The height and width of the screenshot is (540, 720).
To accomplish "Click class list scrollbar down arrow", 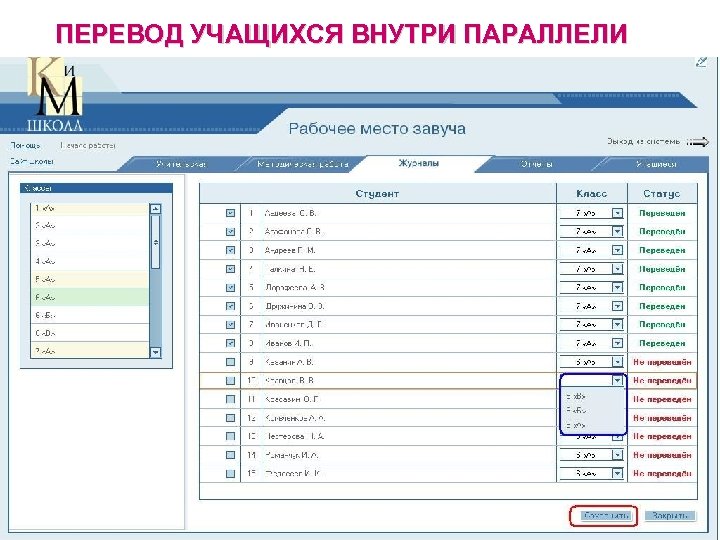I will (x=156, y=353).
